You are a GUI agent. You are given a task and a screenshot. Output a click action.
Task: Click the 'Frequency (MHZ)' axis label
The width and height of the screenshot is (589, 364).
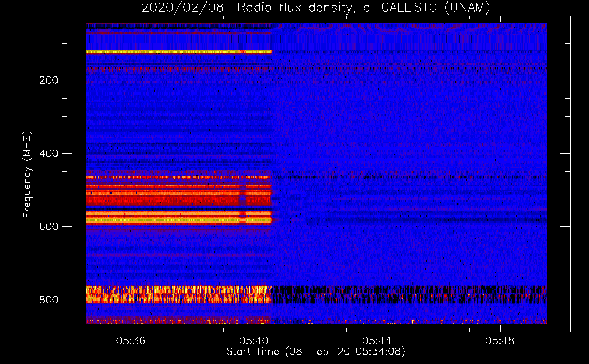pos(27,175)
